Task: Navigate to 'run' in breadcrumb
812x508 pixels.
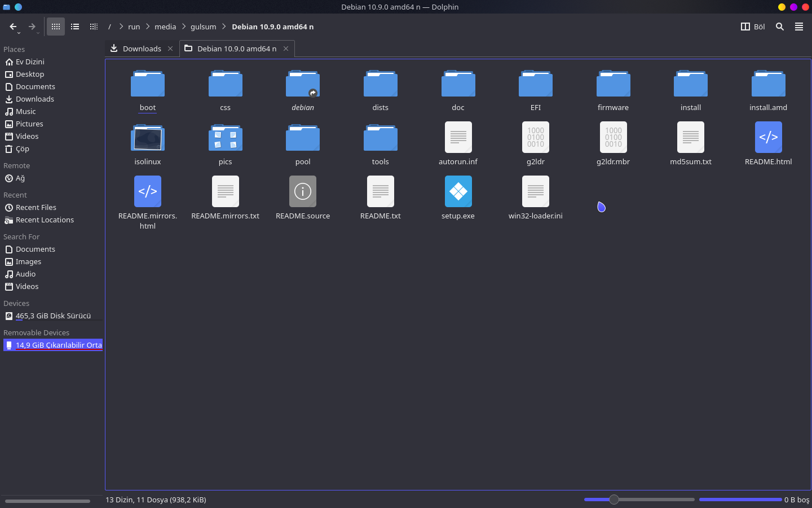Action: pos(134,27)
